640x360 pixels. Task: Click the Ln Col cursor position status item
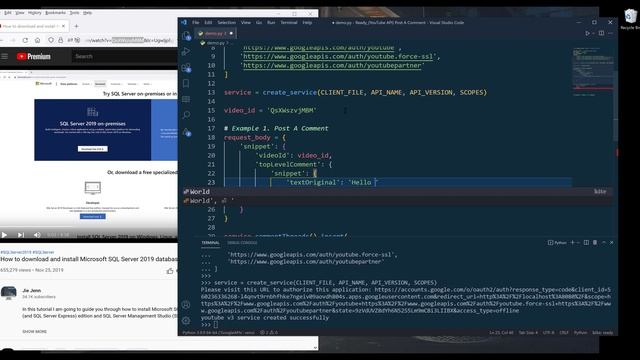502,332
